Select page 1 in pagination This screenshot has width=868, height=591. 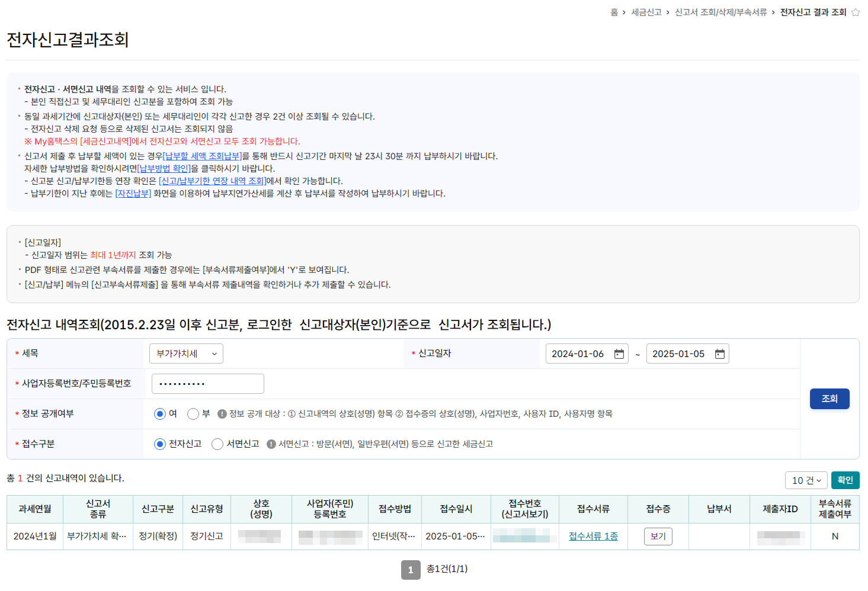[x=410, y=569]
